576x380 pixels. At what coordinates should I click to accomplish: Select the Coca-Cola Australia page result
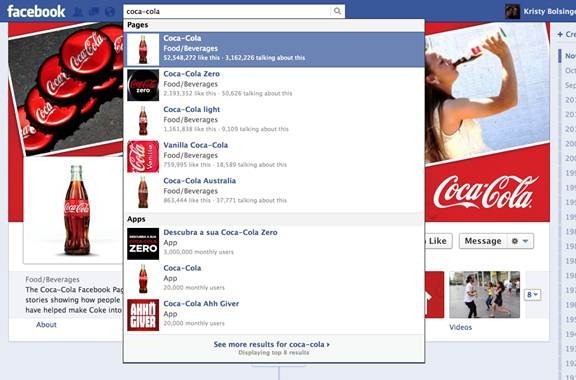click(x=274, y=192)
